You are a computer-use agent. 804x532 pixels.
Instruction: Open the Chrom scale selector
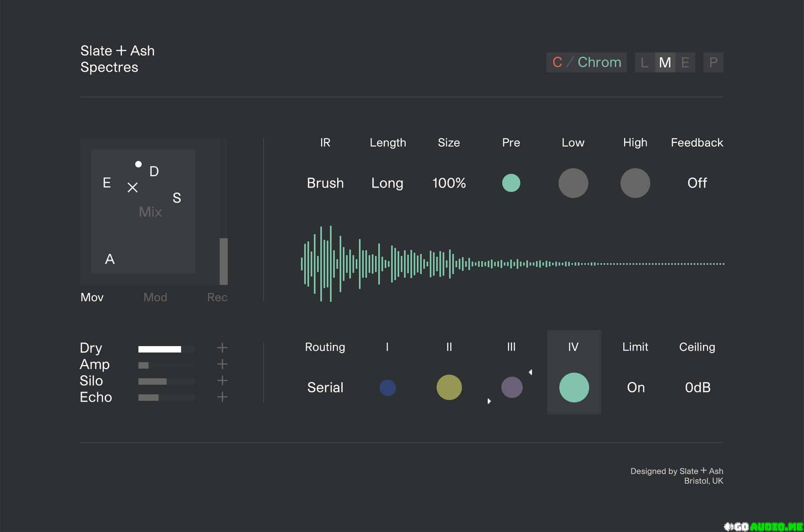click(x=600, y=62)
